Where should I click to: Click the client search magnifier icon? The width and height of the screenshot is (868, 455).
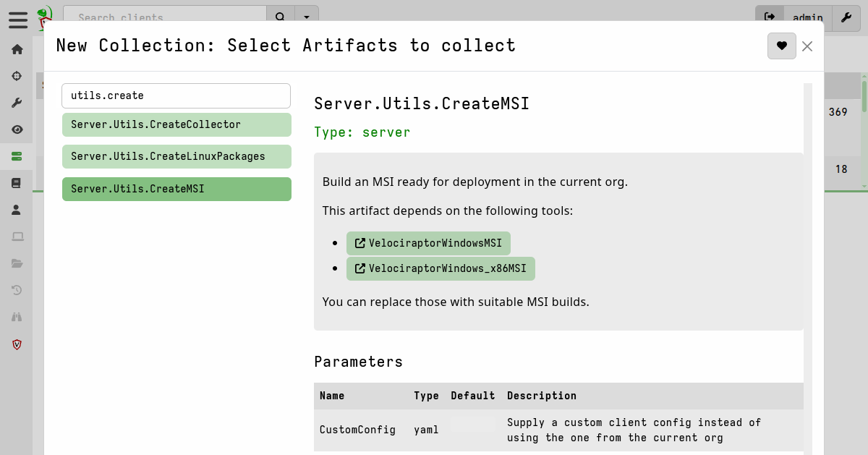[x=280, y=15]
